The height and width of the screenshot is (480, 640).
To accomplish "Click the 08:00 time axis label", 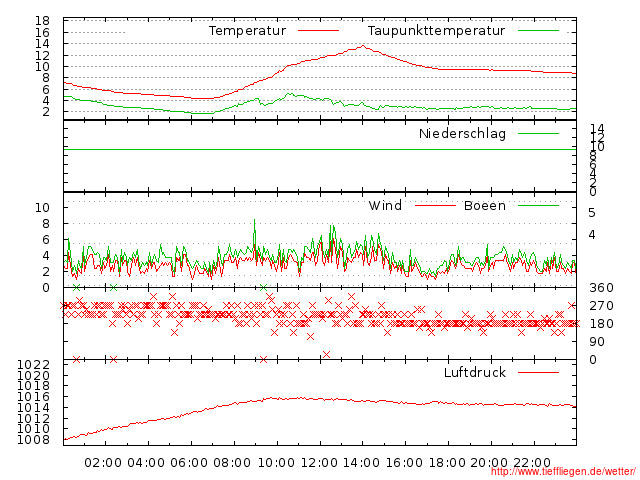I will (x=232, y=463).
